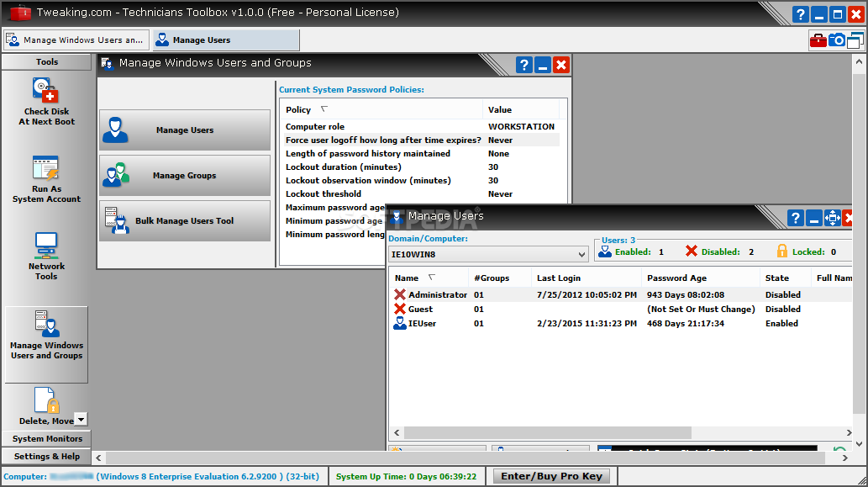Click the cascade windows icon

coord(855,40)
